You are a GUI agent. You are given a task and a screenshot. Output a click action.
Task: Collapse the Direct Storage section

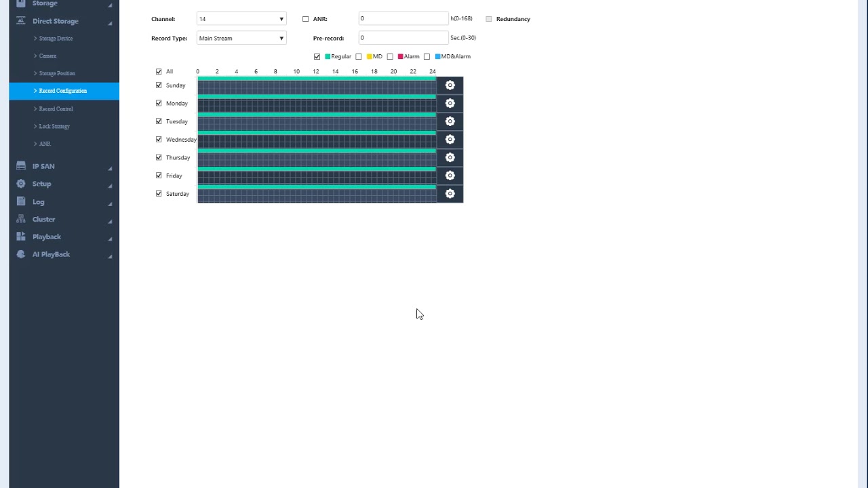tap(110, 23)
